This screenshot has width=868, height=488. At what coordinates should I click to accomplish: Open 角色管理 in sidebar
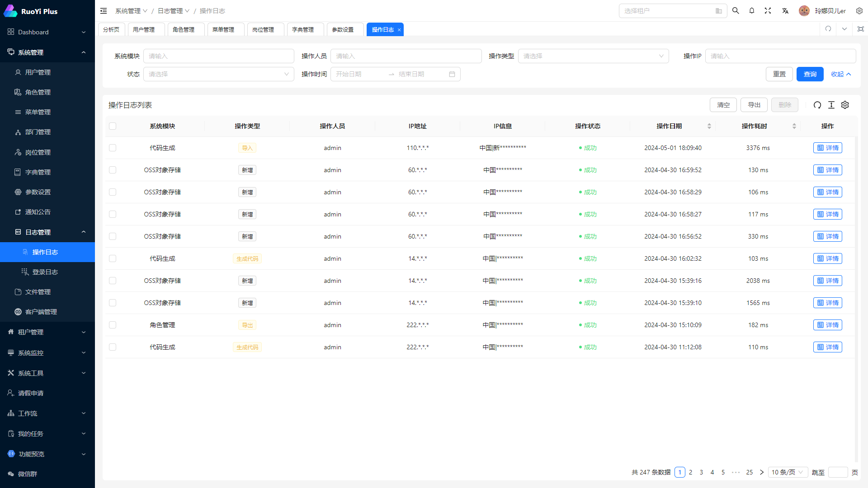point(47,92)
